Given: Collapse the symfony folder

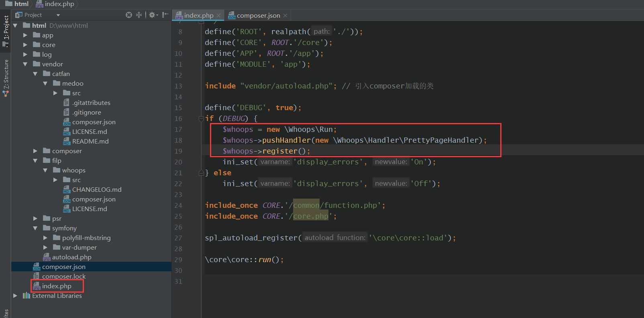Looking at the screenshot, I should point(35,228).
